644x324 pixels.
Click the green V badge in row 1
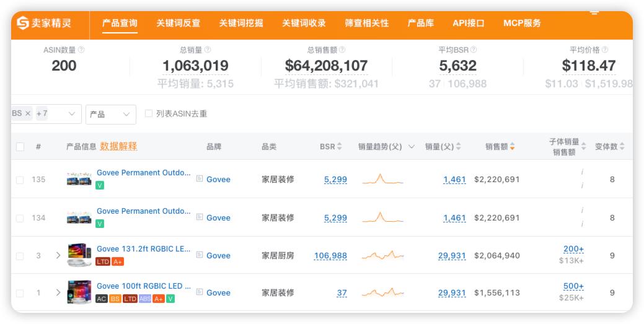click(170, 299)
